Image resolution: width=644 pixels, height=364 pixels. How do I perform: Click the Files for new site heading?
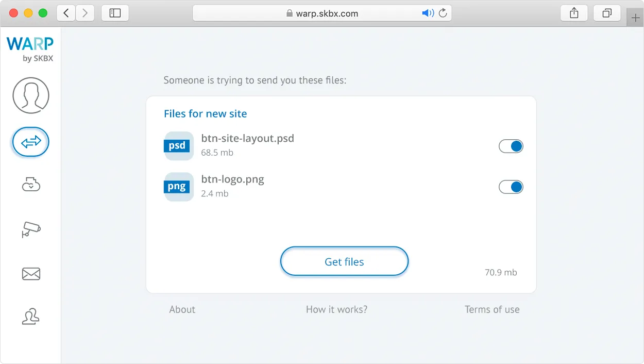pos(205,114)
